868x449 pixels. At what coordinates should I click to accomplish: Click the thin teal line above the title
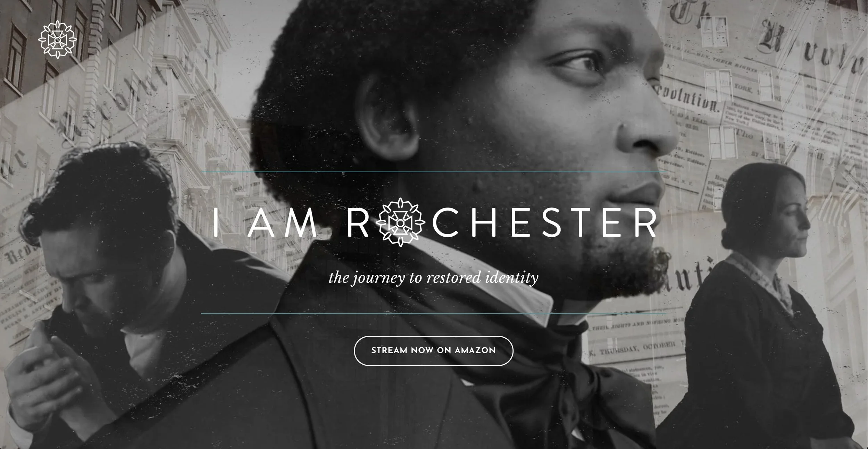434,172
